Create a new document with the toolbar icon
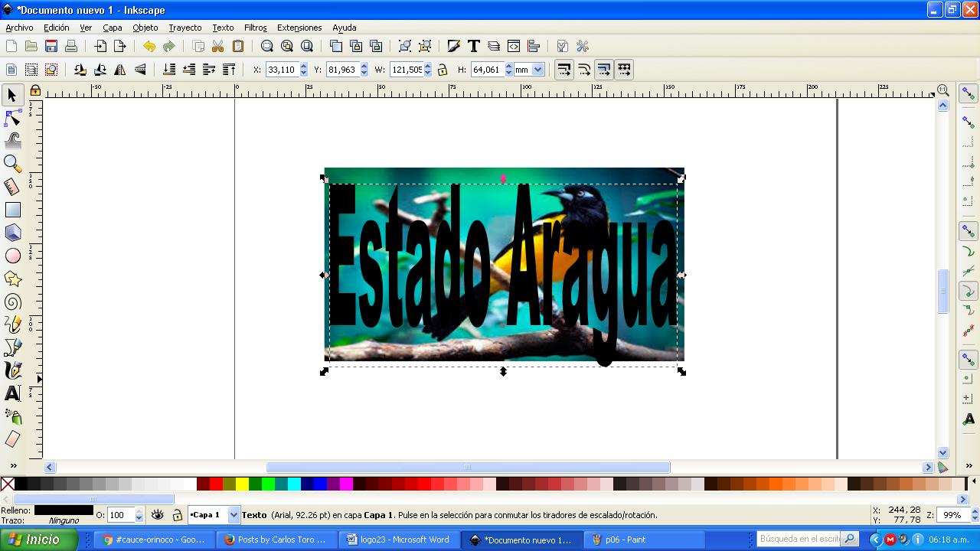 pyautogui.click(x=11, y=47)
